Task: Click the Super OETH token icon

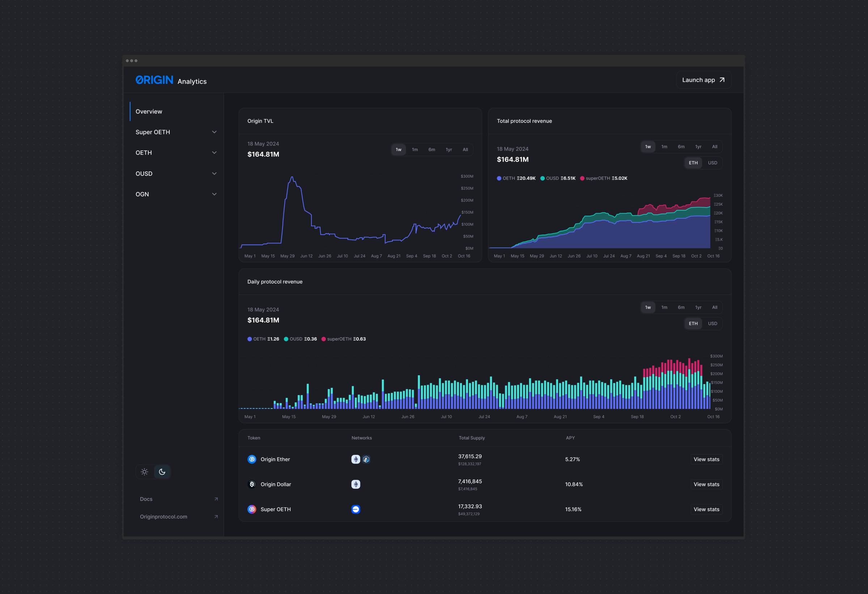Action: [x=252, y=509]
